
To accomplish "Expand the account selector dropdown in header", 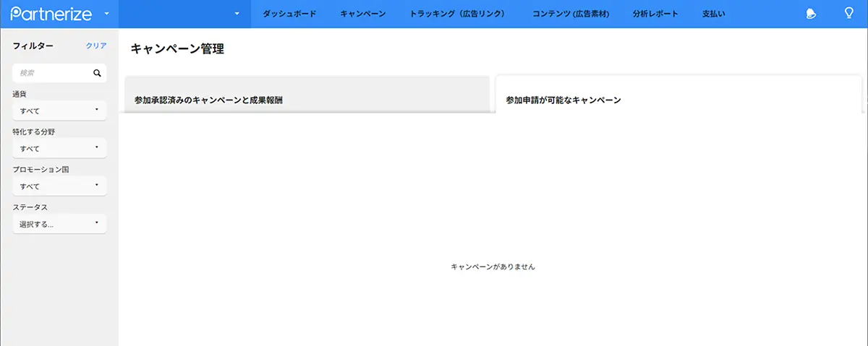I will (237, 14).
